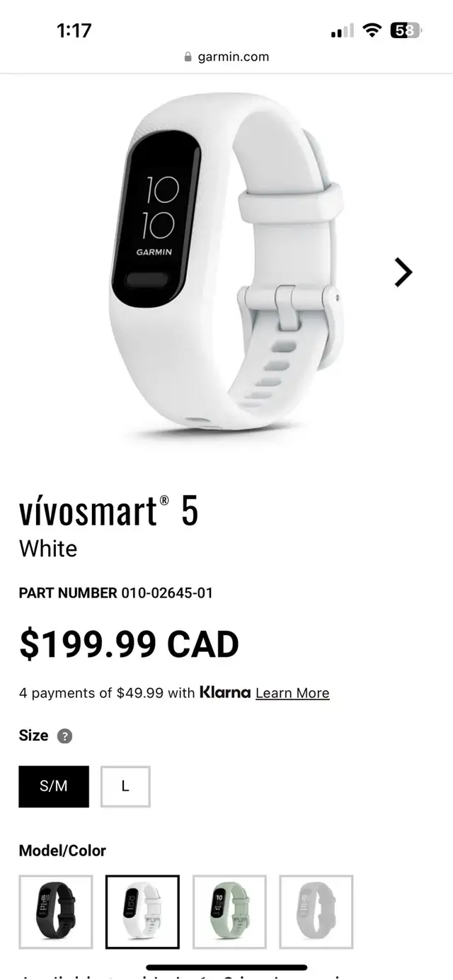Tap the cellular signal bars icon
The image size is (453, 980).
click(x=342, y=30)
